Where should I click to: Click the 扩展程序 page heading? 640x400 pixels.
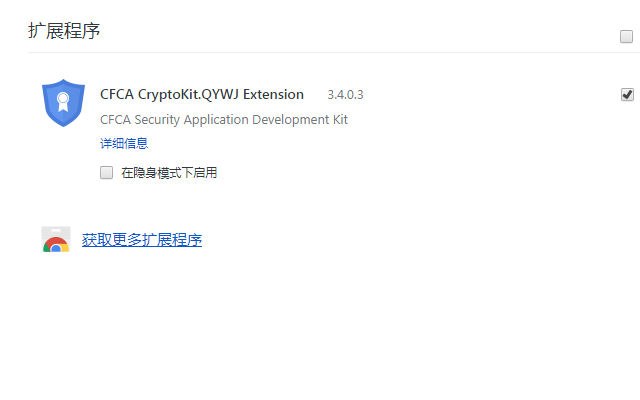pyautogui.click(x=64, y=31)
